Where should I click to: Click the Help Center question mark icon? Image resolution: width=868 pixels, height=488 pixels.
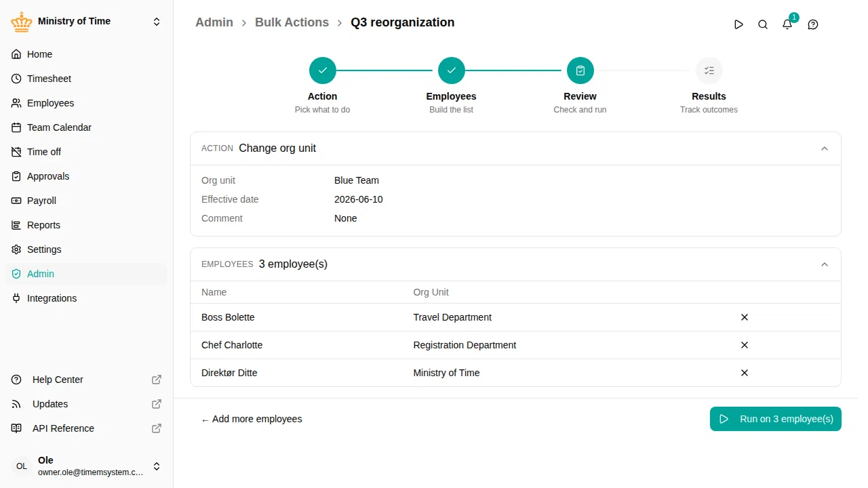click(x=16, y=380)
